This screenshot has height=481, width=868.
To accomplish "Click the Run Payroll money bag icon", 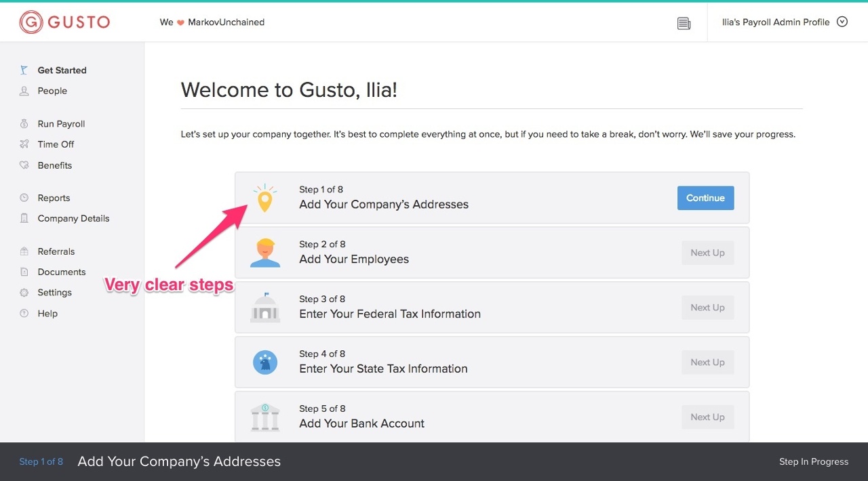I will pos(24,124).
